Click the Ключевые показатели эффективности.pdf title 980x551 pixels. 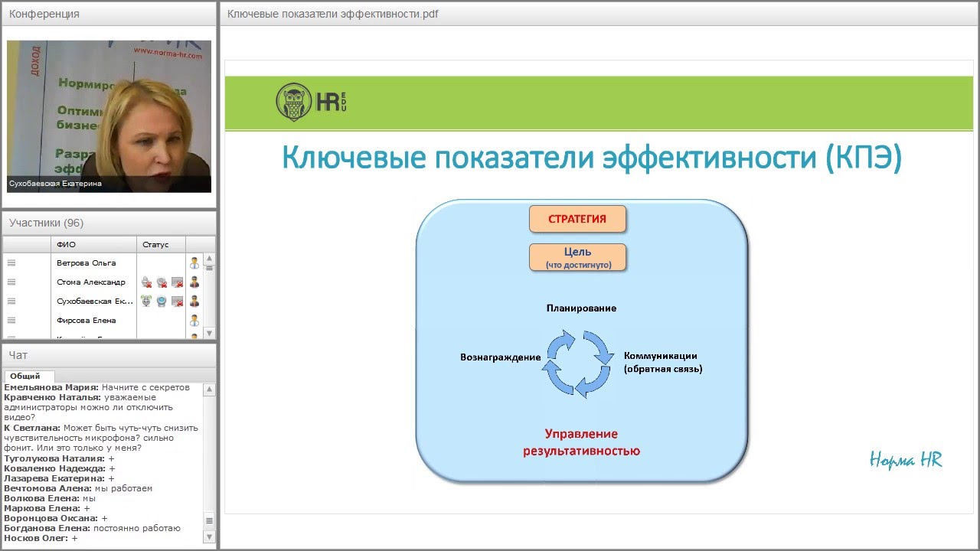pyautogui.click(x=333, y=14)
